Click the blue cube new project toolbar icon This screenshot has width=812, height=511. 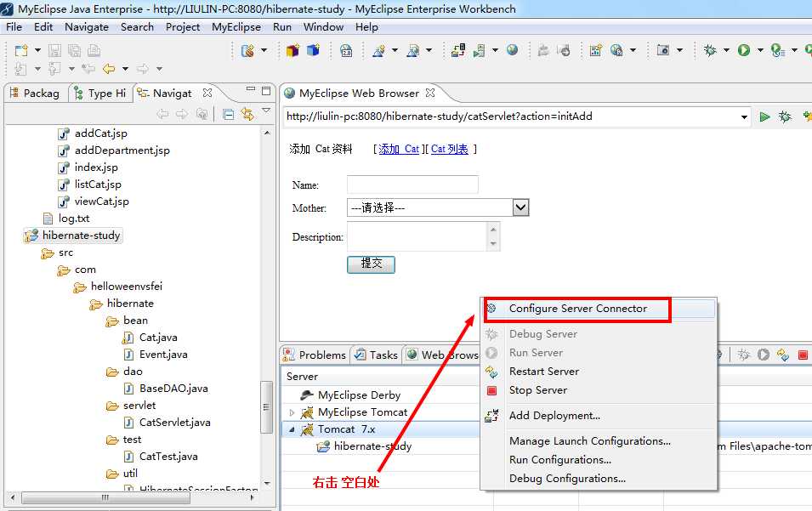pos(313,49)
